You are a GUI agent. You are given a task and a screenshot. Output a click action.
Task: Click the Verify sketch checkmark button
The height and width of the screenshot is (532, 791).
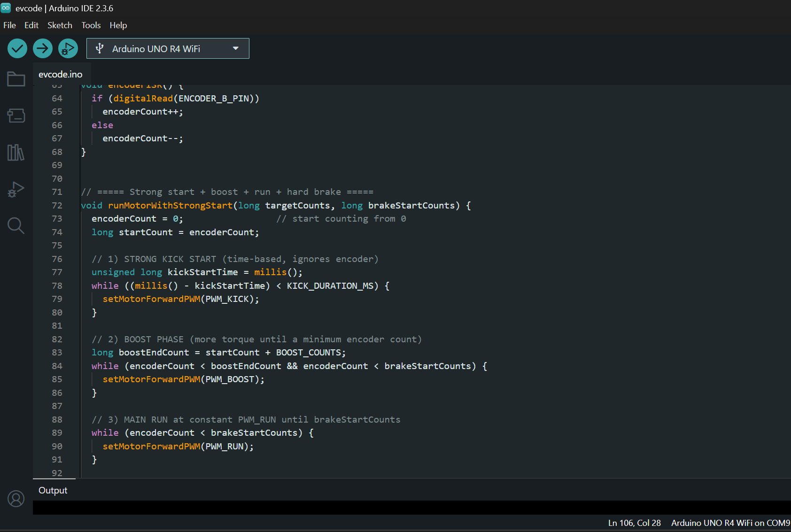(17, 48)
